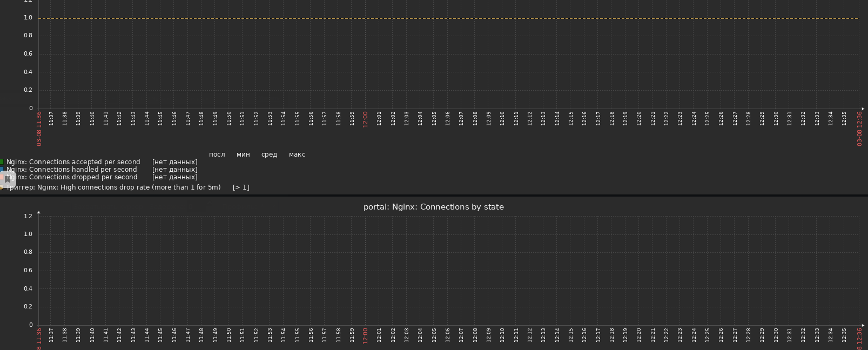The width and height of the screenshot is (868, 350).
Task: Click the 12:30 time label under the Connections by state graph
Action: point(776,334)
